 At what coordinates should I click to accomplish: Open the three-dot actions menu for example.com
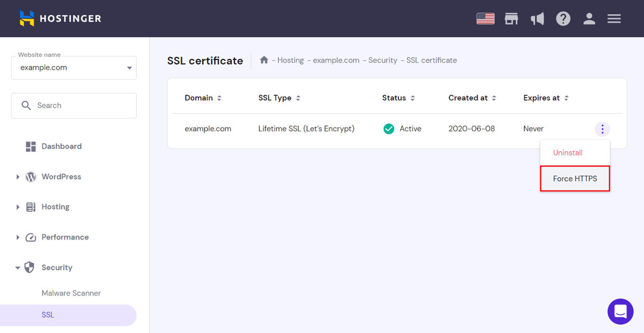[x=602, y=128]
